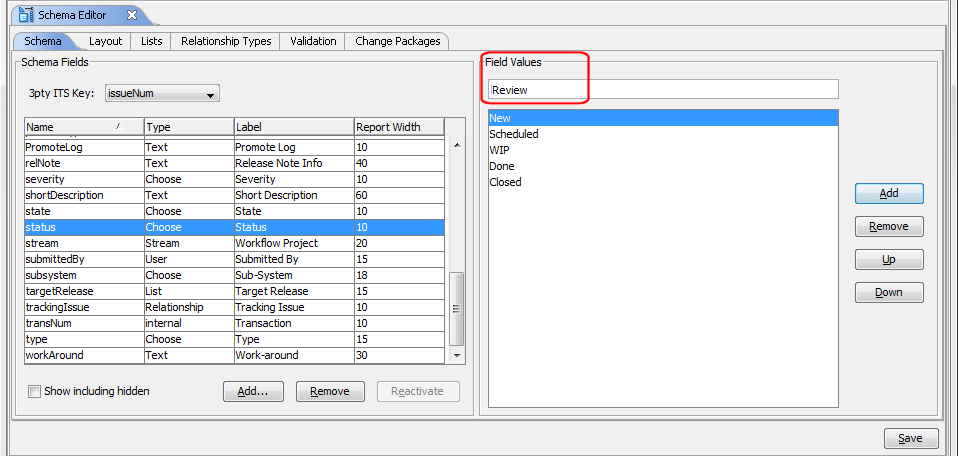Click Add... under Schema Fields
Viewport: 958px width, 456px height.
click(253, 391)
